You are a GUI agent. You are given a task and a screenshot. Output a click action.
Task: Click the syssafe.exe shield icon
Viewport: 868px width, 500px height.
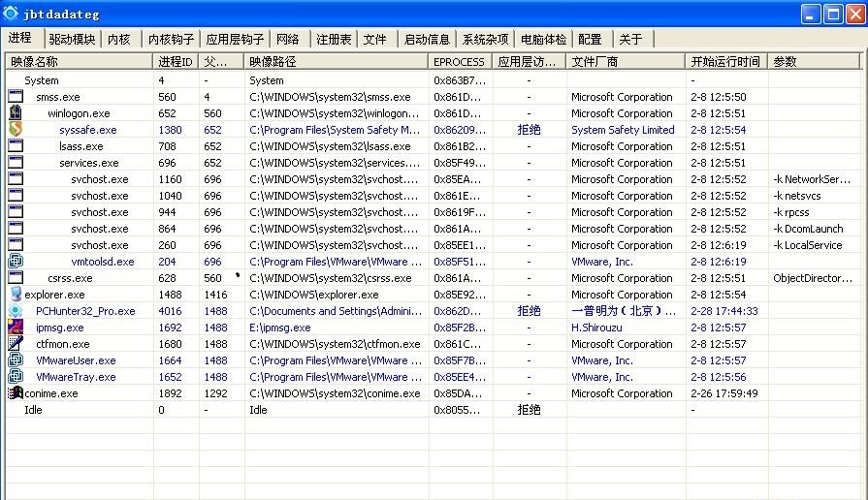point(16,130)
